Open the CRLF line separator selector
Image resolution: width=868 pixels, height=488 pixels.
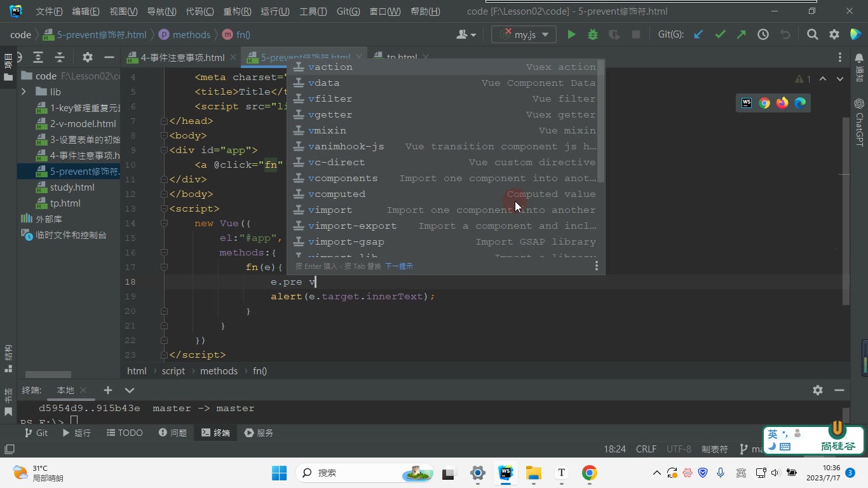(646, 449)
